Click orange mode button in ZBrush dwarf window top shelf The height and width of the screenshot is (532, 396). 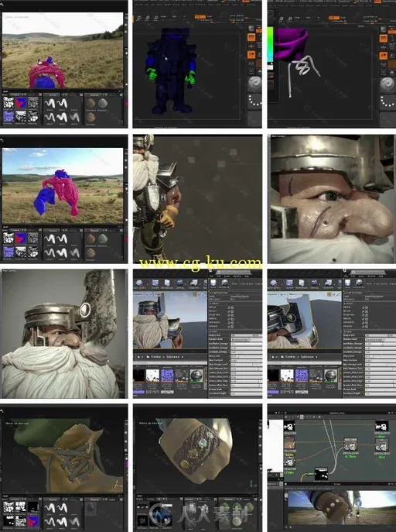tap(200, 16)
